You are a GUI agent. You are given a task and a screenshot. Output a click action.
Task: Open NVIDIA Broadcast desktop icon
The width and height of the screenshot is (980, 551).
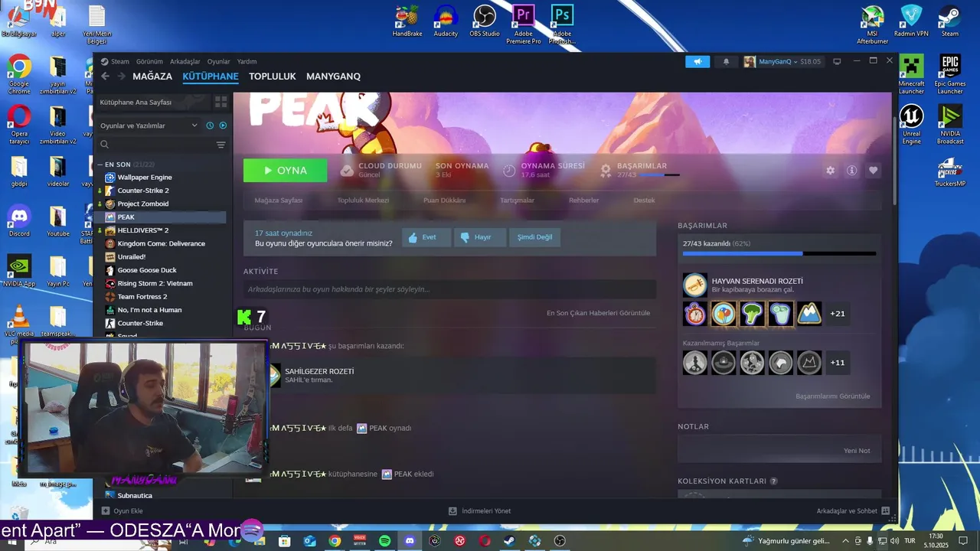(x=950, y=124)
